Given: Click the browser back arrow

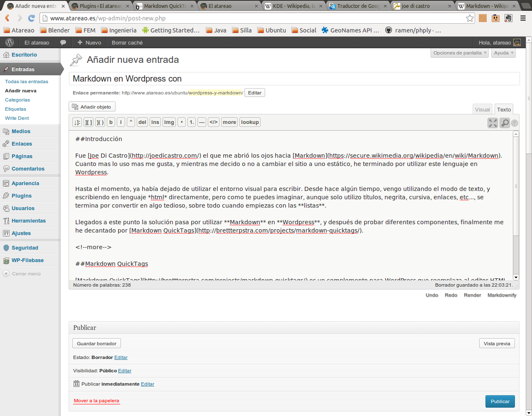Looking at the screenshot, I should coord(7,18).
